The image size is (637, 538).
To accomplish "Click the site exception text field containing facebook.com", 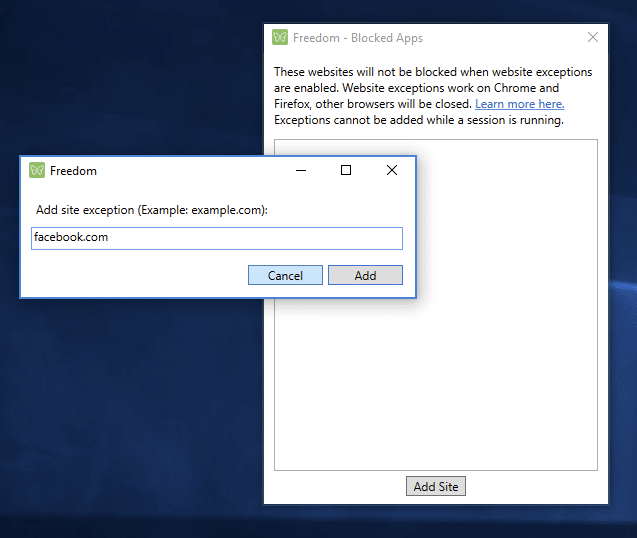I will (216, 238).
